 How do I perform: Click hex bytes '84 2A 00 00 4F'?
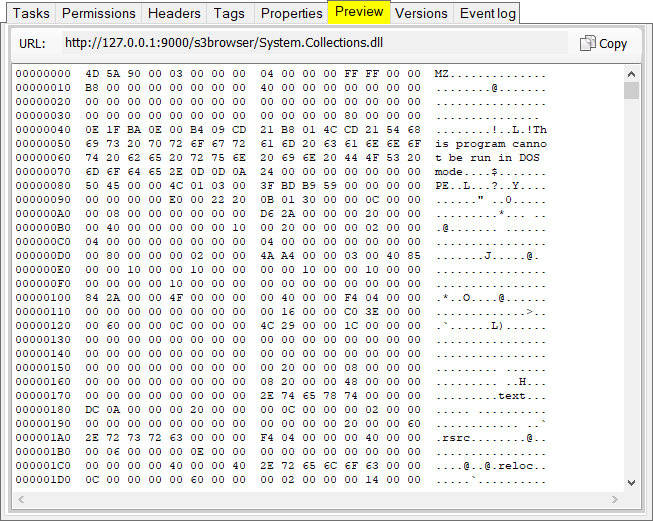(x=134, y=298)
